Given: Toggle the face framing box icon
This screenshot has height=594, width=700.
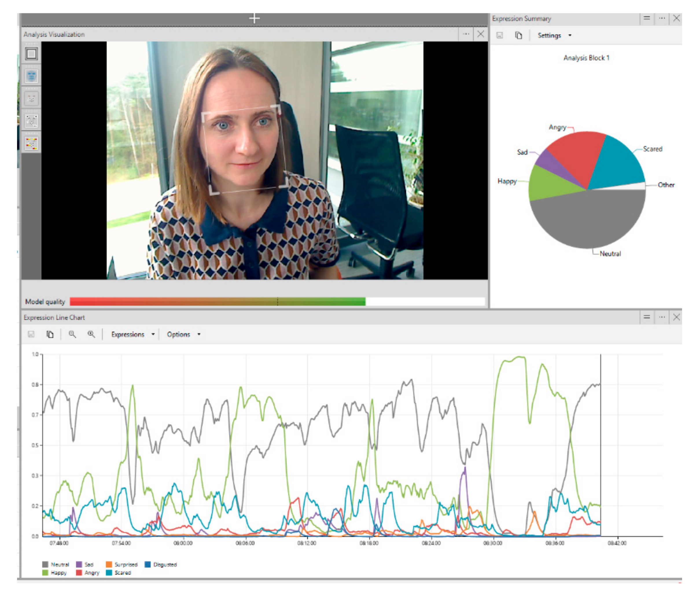Looking at the screenshot, I should (x=31, y=54).
